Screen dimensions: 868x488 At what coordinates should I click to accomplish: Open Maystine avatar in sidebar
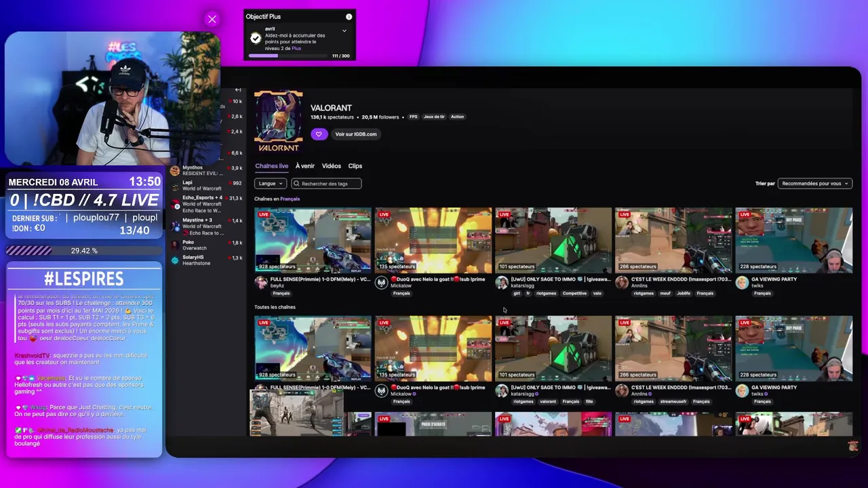point(175,226)
